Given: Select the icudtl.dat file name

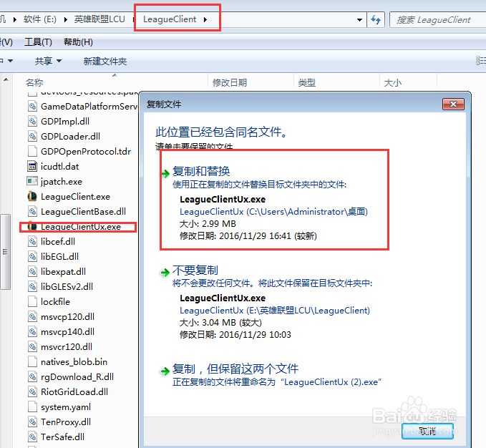Looking at the screenshot, I should point(60,166).
